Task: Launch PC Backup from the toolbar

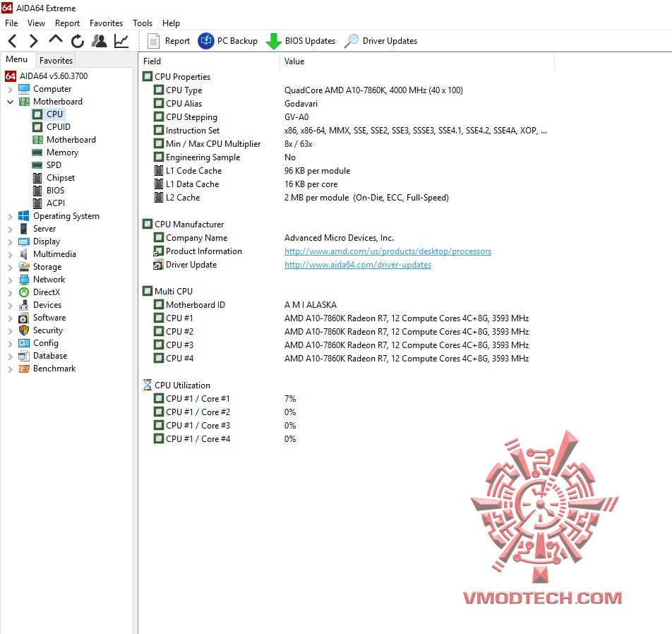Action: point(227,41)
